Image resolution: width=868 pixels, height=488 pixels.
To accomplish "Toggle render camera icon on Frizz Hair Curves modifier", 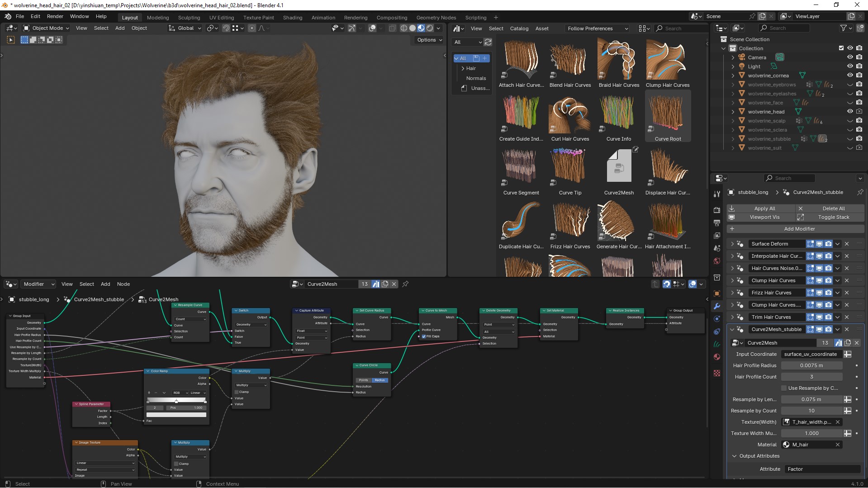I will click(x=828, y=293).
